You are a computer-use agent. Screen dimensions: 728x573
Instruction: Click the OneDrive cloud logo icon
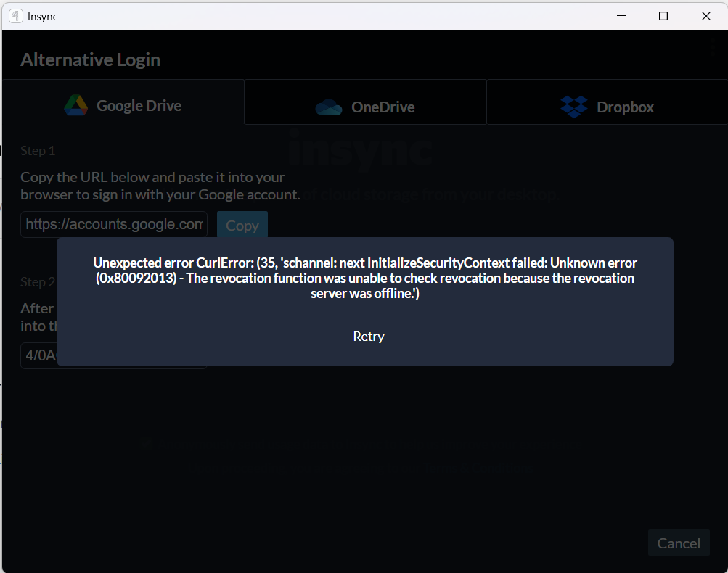point(329,107)
